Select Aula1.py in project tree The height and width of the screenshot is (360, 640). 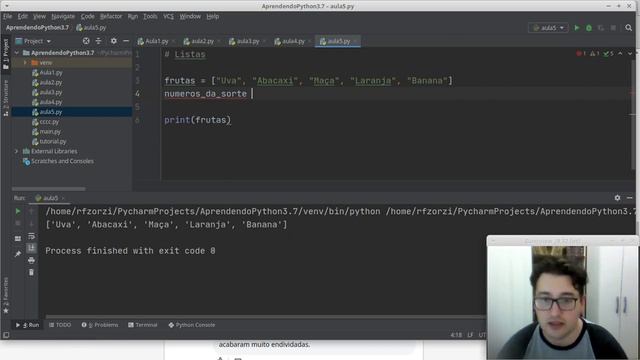tap(51, 72)
